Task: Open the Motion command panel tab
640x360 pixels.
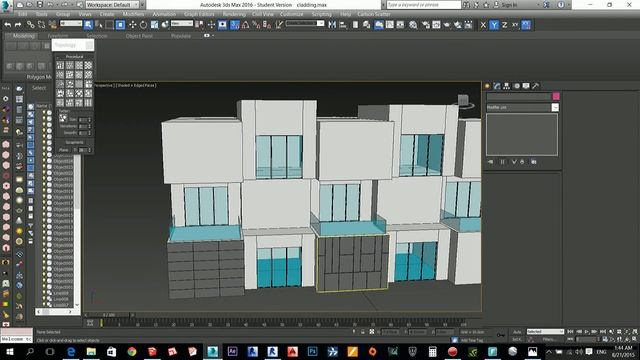Action: click(517, 86)
